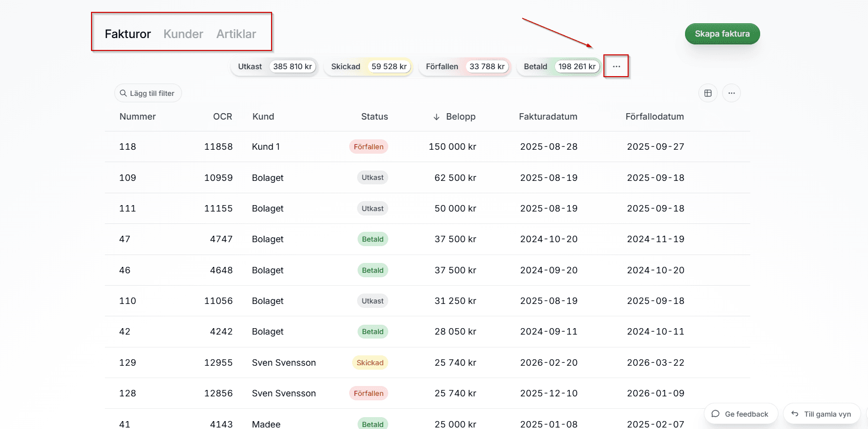Sort the table by Förfallodatum column

tap(654, 117)
